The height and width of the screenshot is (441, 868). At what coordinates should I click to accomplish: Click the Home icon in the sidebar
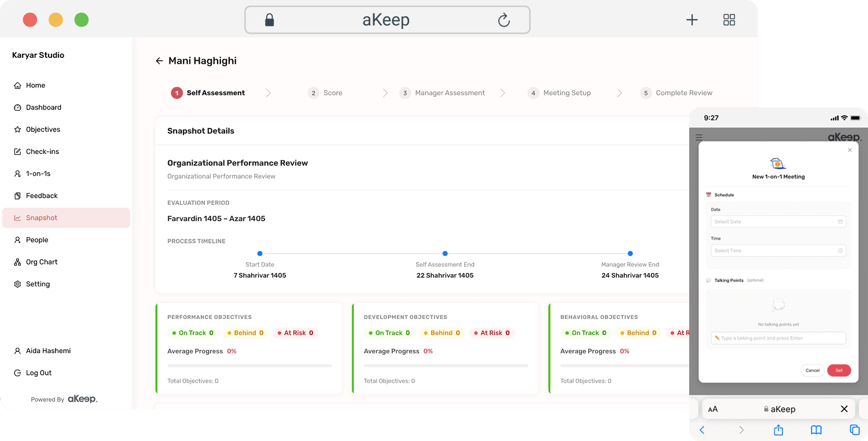pos(17,86)
